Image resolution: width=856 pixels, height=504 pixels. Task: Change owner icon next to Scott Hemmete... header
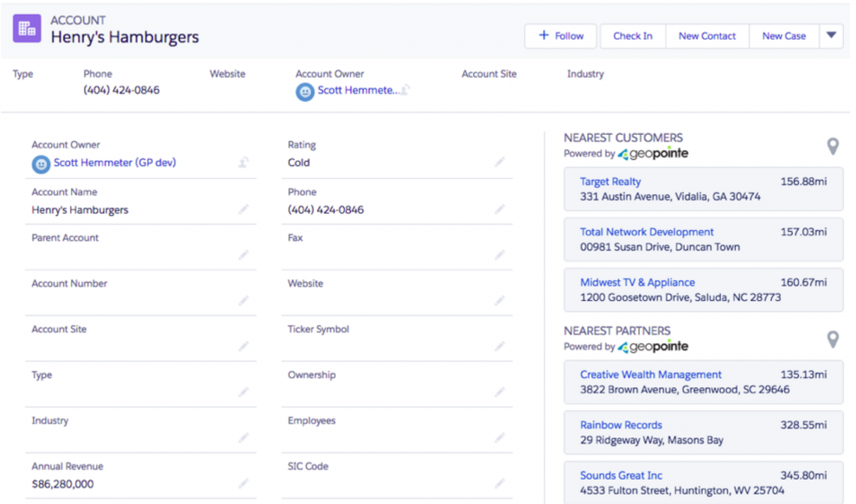click(405, 90)
